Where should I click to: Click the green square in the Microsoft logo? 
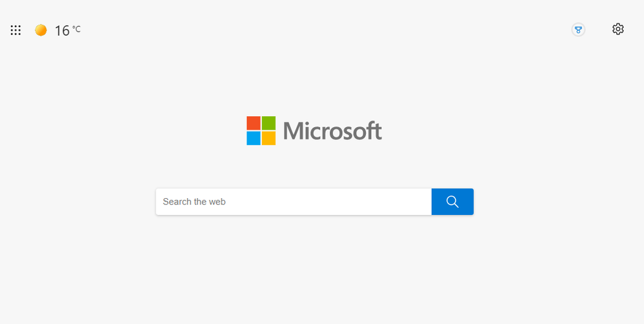click(268, 123)
